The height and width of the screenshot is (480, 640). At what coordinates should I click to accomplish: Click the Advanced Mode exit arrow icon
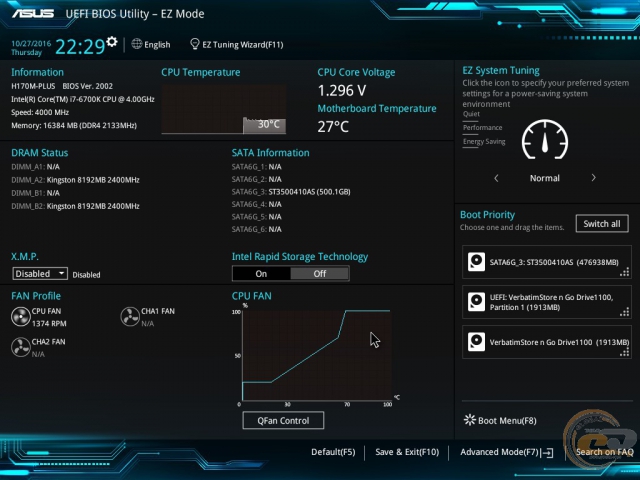pyautogui.click(x=547, y=453)
